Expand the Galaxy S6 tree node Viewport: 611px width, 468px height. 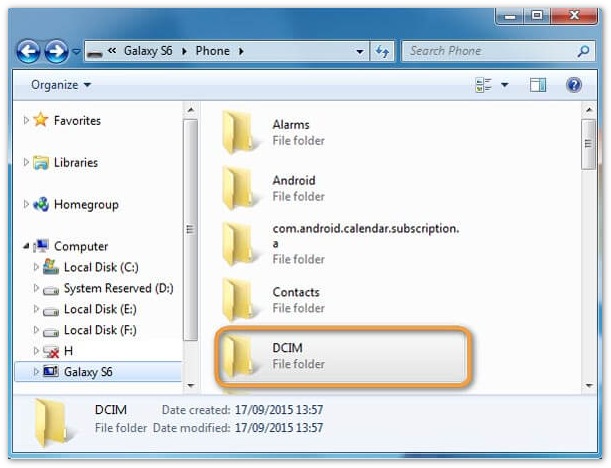tap(36, 372)
